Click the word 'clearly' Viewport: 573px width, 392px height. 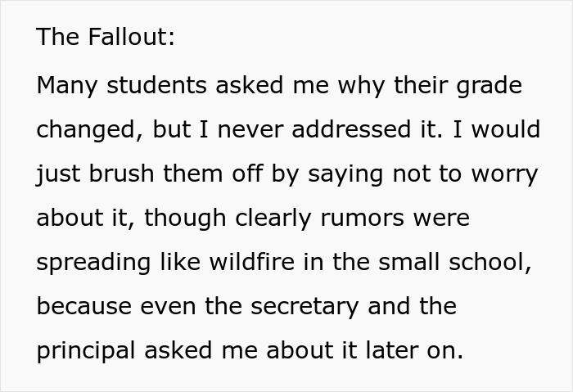[x=271, y=218]
